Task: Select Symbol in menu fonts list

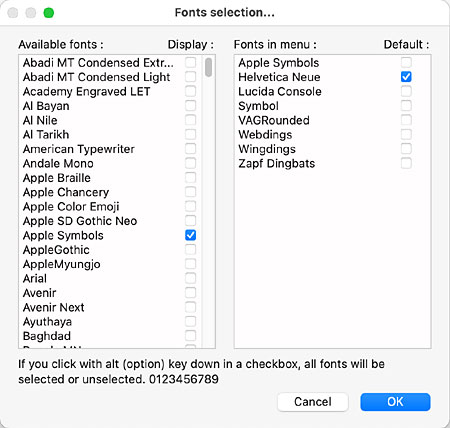Action: pyautogui.click(x=258, y=106)
